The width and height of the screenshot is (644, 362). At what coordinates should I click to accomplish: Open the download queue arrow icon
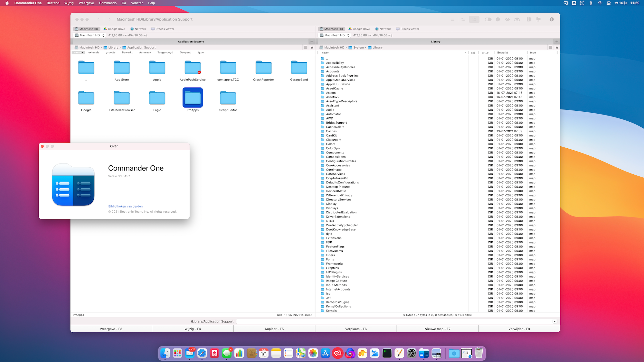(552, 19)
